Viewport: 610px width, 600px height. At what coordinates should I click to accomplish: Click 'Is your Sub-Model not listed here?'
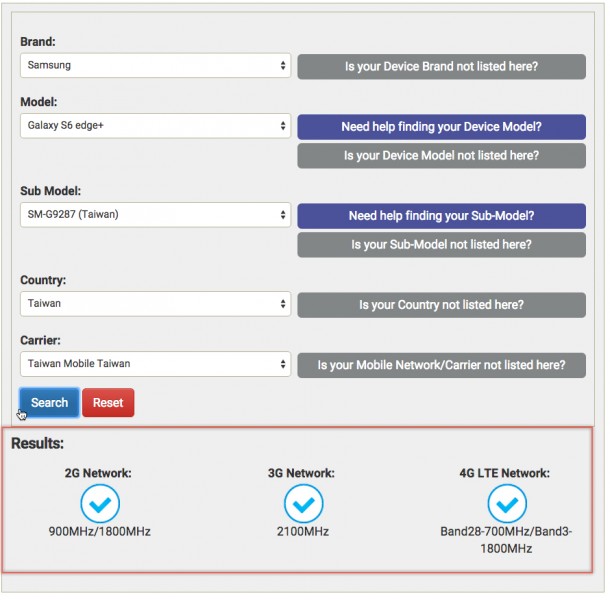pos(441,245)
